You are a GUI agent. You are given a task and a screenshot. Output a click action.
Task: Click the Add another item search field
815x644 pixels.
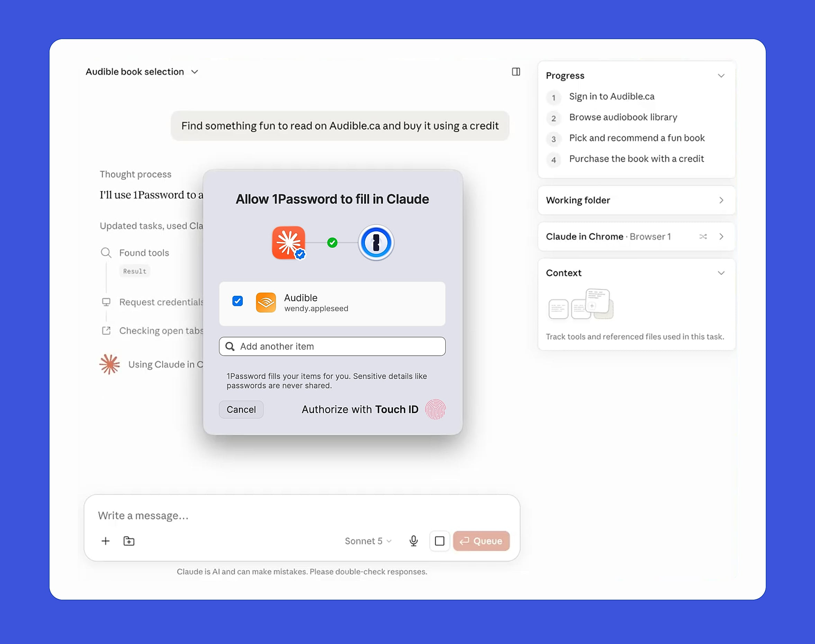point(332,346)
